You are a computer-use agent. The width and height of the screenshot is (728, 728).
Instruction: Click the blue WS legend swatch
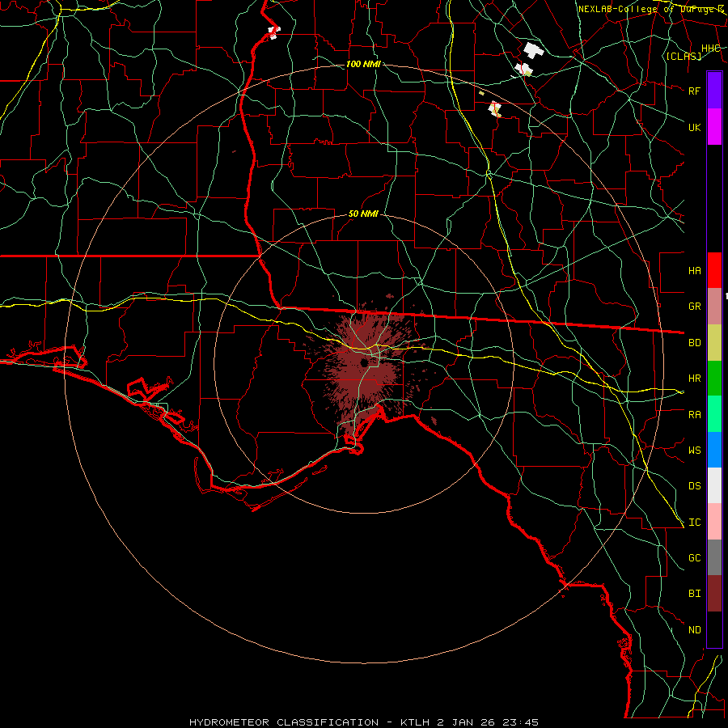coord(714,450)
